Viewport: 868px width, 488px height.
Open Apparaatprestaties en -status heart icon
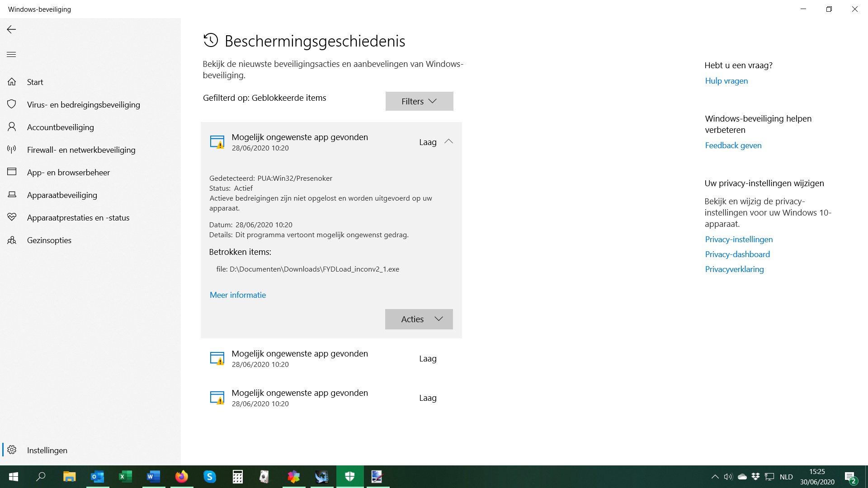pyautogui.click(x=12, y=217)
